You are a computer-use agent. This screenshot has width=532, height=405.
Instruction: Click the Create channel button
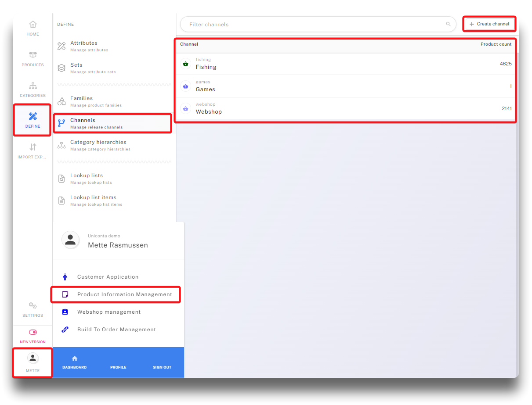(x=489, y=24)
